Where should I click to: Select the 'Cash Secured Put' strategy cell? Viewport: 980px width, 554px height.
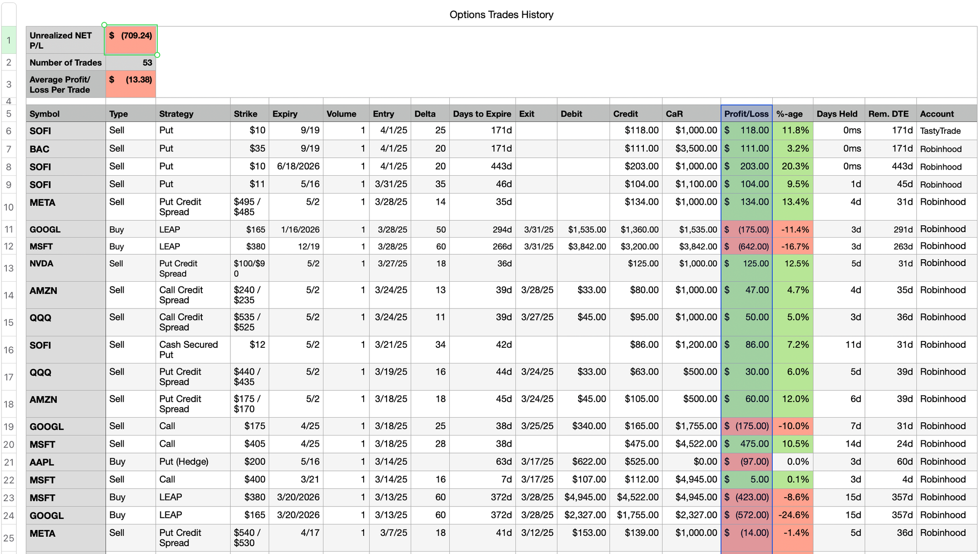[193, 350]
